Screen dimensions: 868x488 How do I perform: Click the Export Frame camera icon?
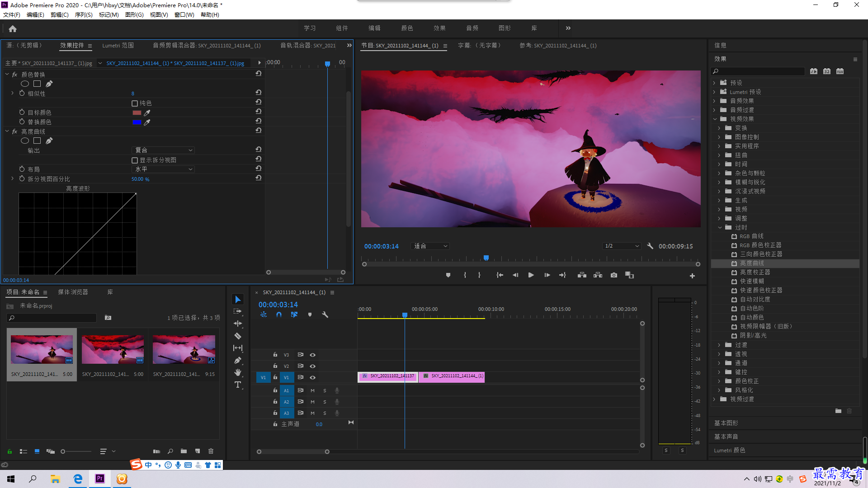[x=614, y=275]
